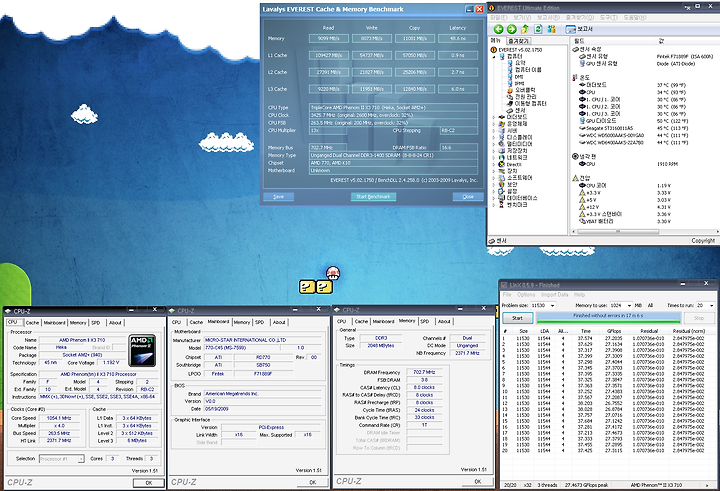Click OK in the CPU-Z processor window
Image resolution: width=720 pixels, height=491 pixels.
coord(149,483)
